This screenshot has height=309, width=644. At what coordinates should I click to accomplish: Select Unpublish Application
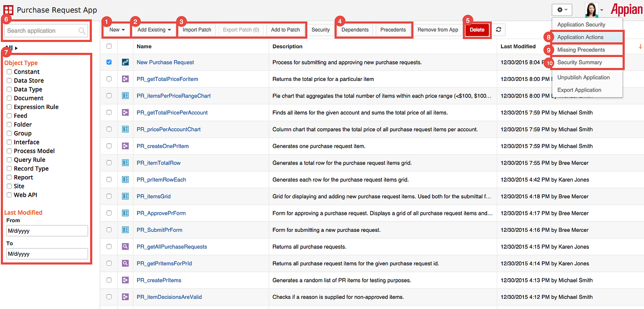(587, 77)
